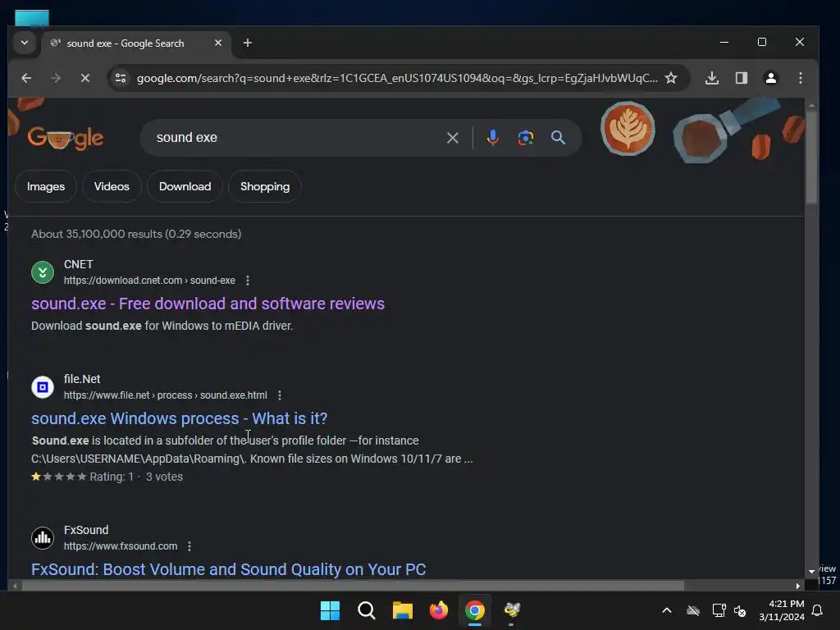Open a new browser tab
This screenshot has width=840, height=630.
[248, 43]
